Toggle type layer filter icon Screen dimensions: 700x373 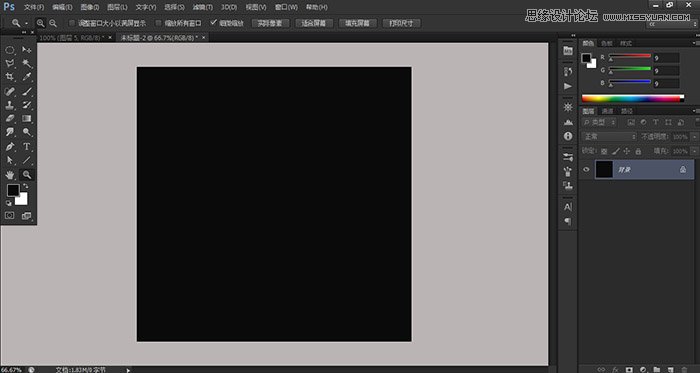coord(656,122)
